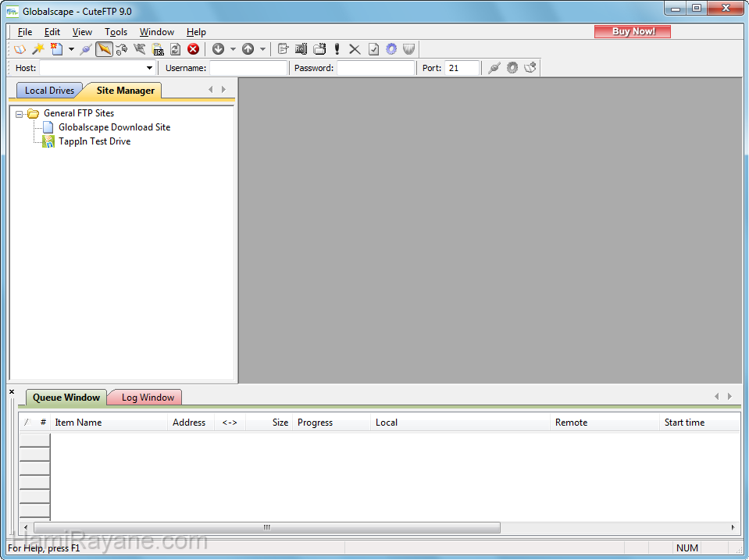This screenshot has width=749, height=560.
Task: Click left tab scroll arrow in Site Manager pane
Action: pyautogui.click(x=211, y=89)
